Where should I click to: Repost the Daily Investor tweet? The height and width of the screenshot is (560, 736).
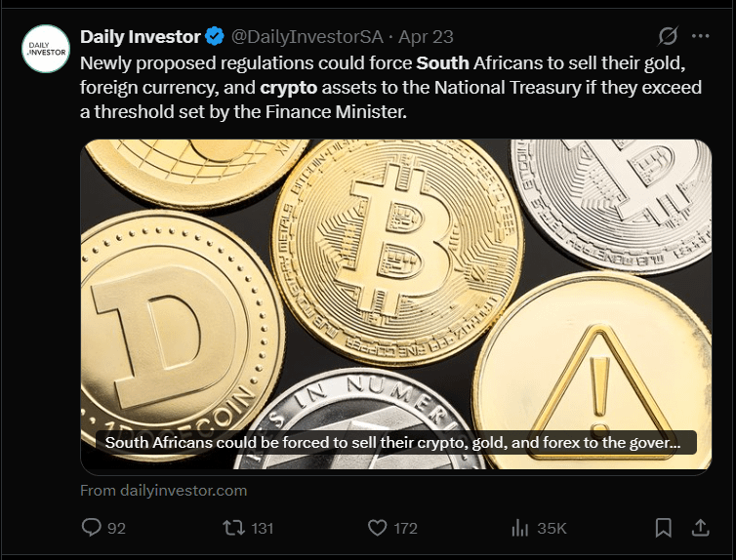pyautogui.click(x=231, y=528)
